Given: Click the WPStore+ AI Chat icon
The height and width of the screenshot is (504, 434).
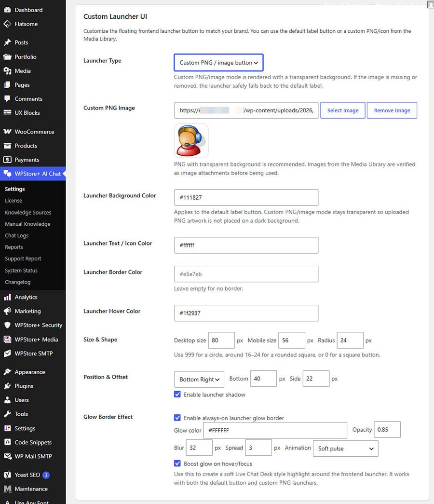Looking at the screenshot, I should (7, 174).
